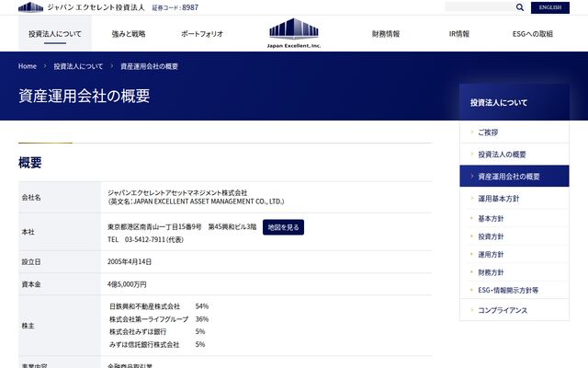The image size is (588, 368).
Task: Click the page title 資産運用会社の概要
Action: 85,96
